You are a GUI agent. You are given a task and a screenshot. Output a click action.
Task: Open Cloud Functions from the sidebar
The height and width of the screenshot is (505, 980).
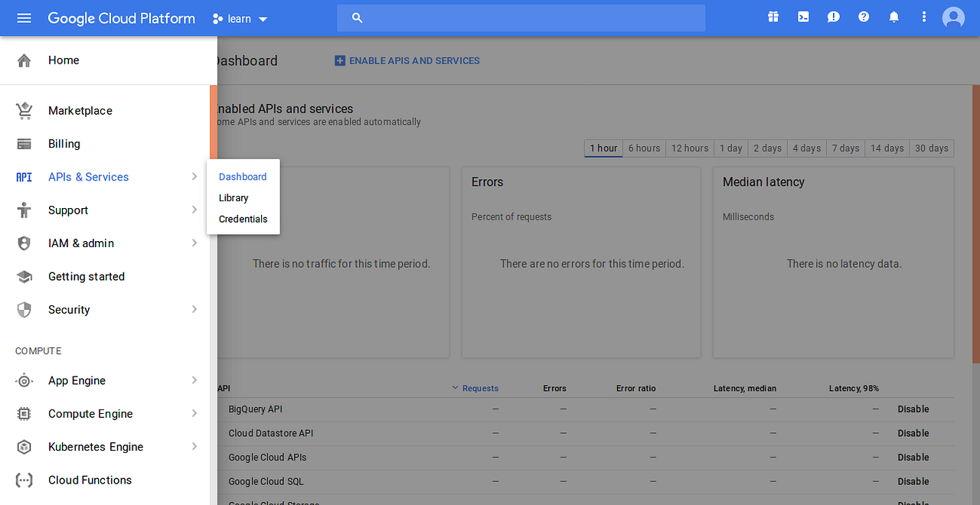click(x=91, y=480)
